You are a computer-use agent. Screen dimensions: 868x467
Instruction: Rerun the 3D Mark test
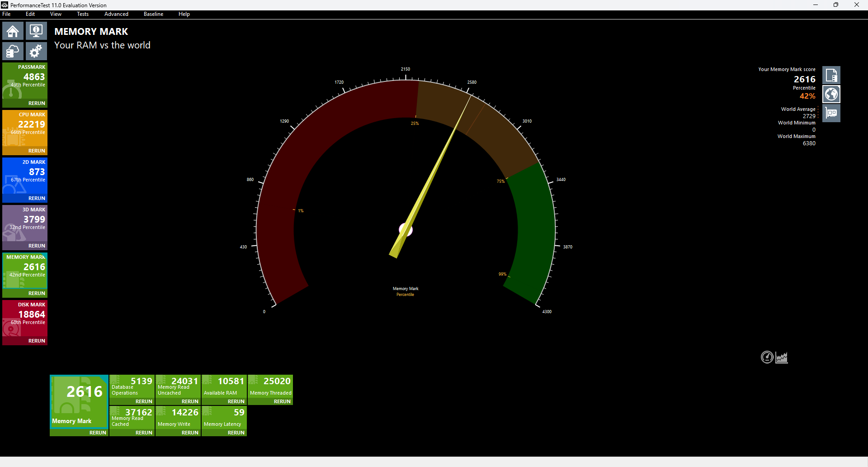(x=37, y=246)
